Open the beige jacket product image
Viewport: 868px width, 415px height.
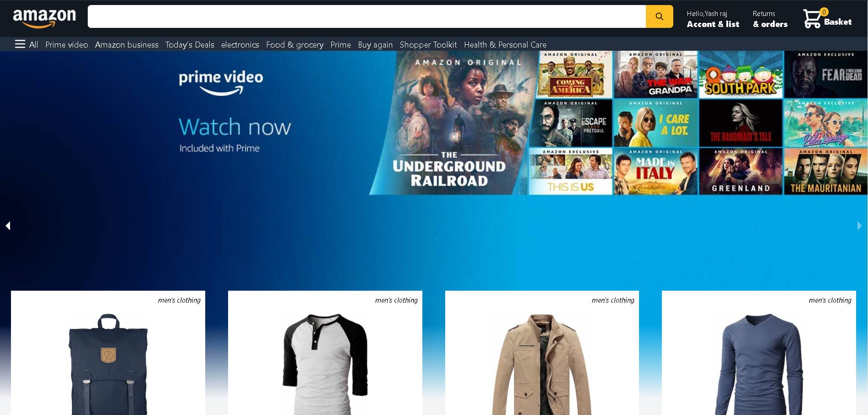pos(542,364)
